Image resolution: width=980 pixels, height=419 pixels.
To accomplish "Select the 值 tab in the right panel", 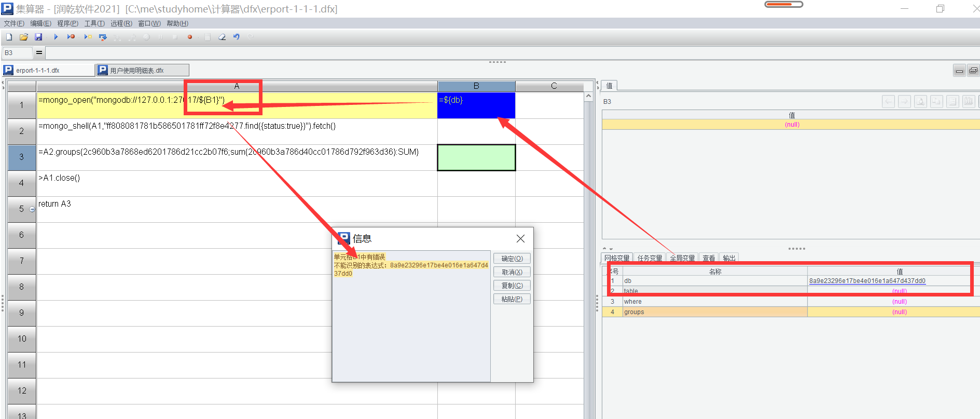I will [610, 86].
